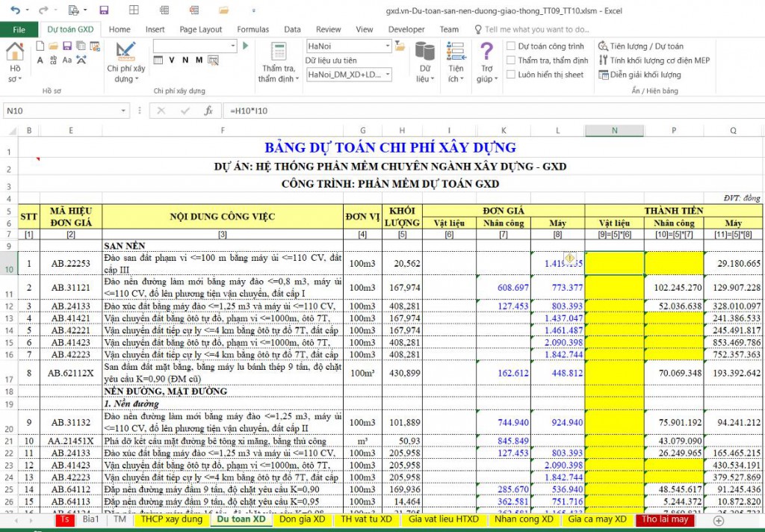Click the cell containing 'AB.22253'

point(71,264)
